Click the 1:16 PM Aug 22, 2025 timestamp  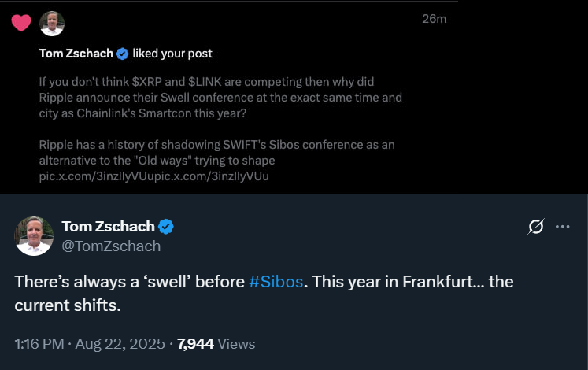[x=90, y=344]
